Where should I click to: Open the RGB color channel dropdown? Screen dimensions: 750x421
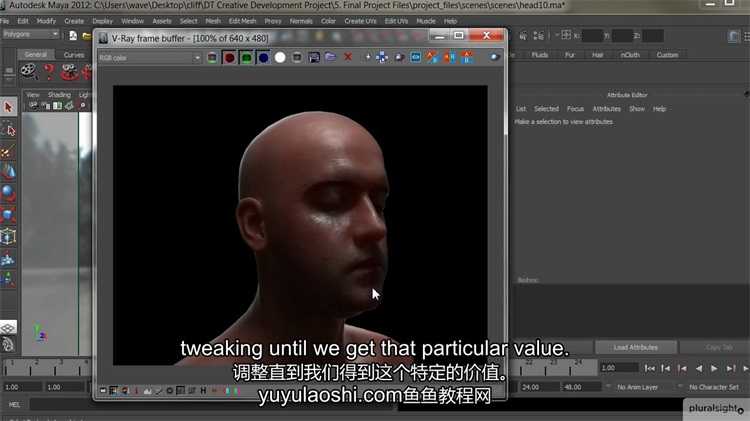(x=150, y=58)
